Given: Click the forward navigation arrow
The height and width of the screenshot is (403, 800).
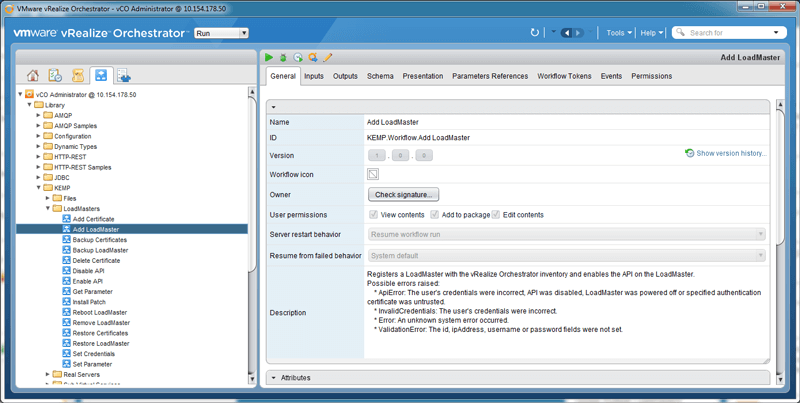Looking at the screenshot, I should click(578, 33).
